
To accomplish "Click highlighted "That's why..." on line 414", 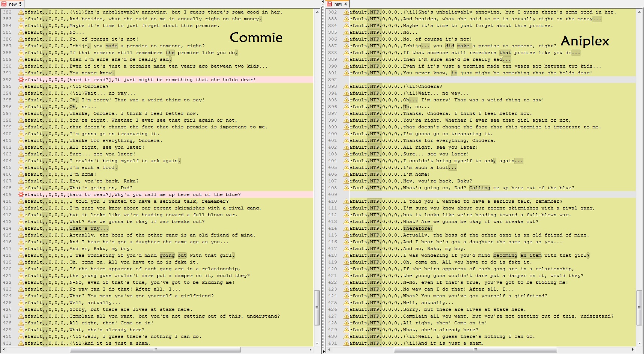I will (89, 228).
